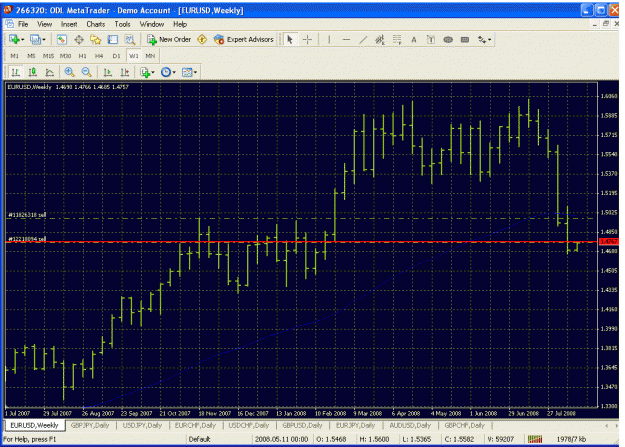Select the Crosshair tool

pos(307,39)
